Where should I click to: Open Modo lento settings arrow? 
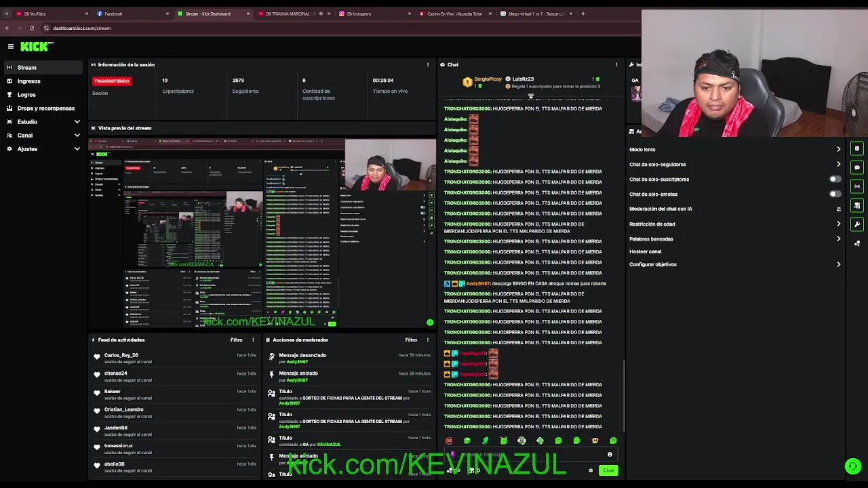(839, 149)
